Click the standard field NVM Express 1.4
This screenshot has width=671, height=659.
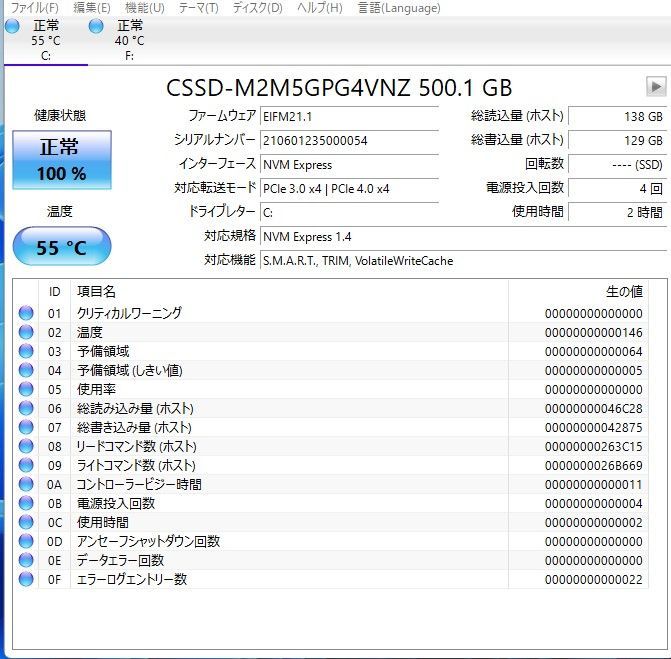pyautogui.click(x=463, y=237)
